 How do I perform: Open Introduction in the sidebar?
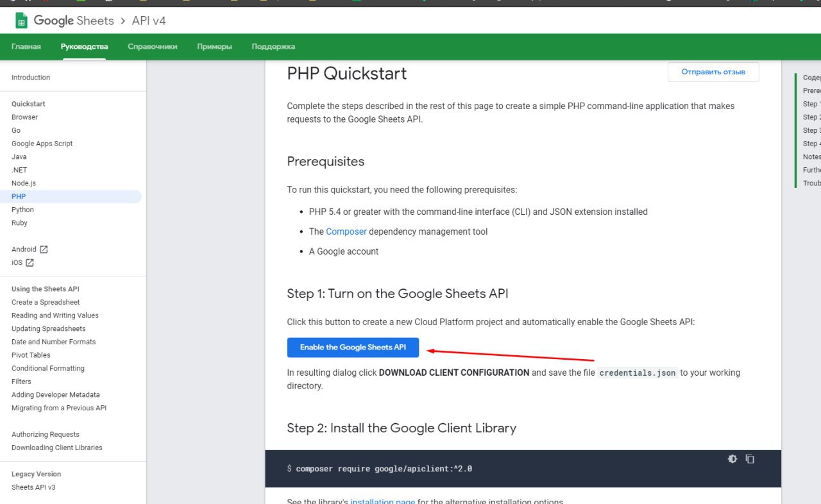(x=31, y=78)
